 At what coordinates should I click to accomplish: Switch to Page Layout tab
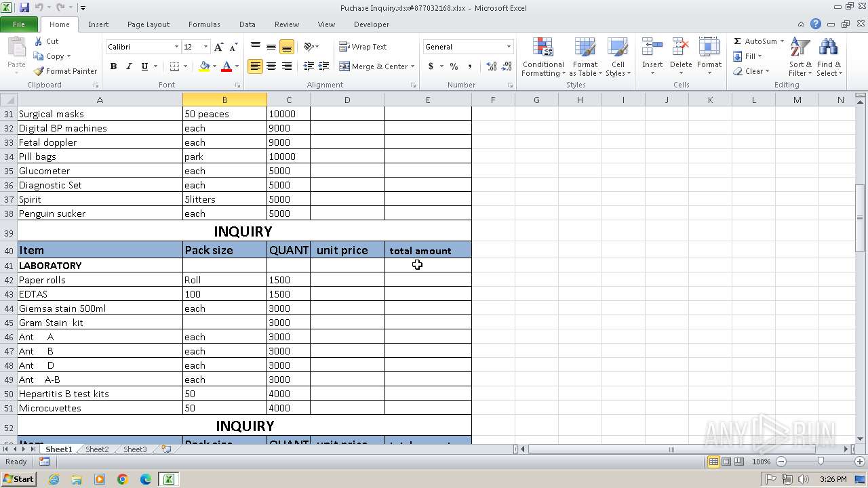point(149,24)
